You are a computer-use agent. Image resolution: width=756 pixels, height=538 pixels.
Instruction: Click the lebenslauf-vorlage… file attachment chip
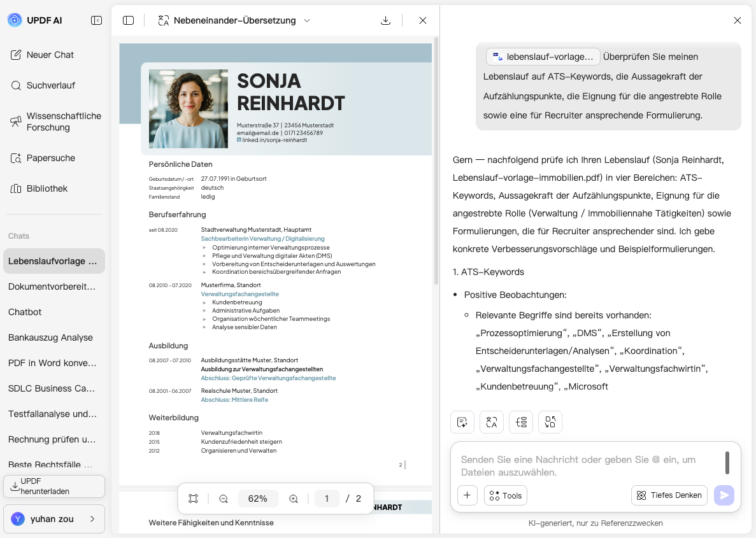pos(543,57)
